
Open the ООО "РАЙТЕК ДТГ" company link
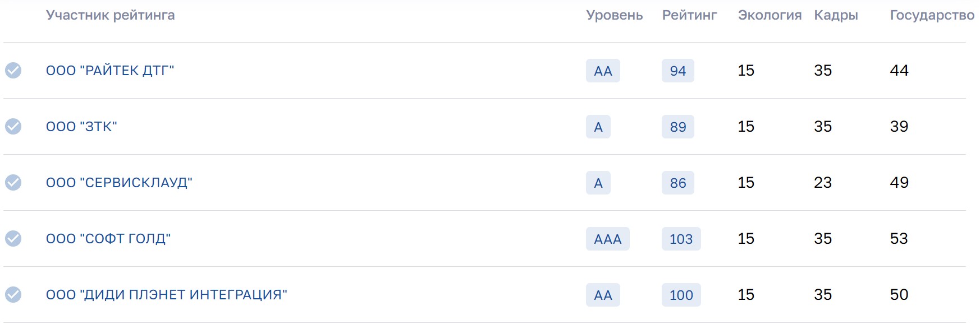(x=110, y=71)
